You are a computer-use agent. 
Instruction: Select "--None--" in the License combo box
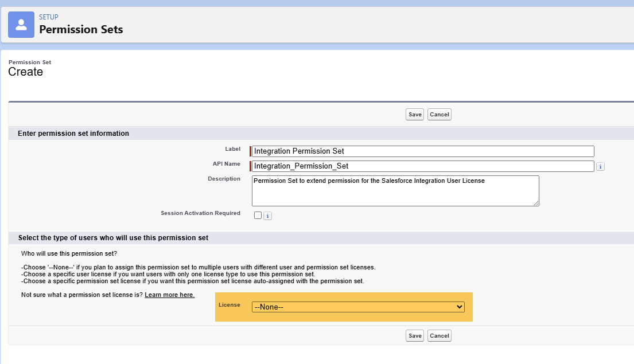(359, 307)
